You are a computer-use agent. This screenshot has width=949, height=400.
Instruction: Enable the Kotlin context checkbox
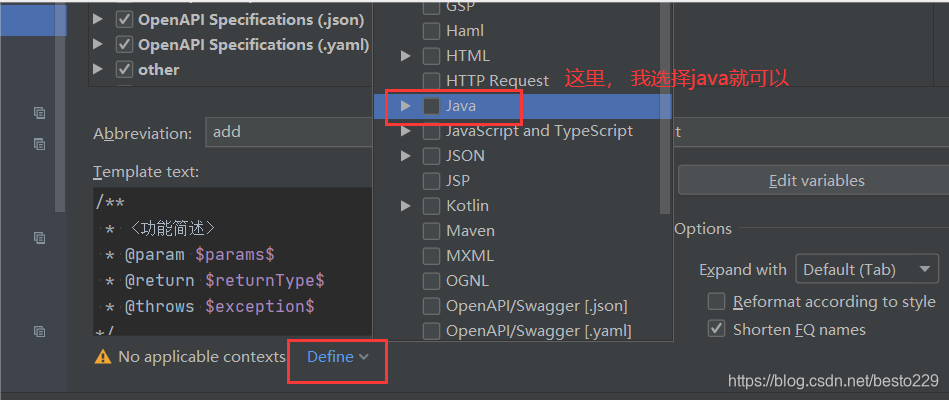point(431,206)
